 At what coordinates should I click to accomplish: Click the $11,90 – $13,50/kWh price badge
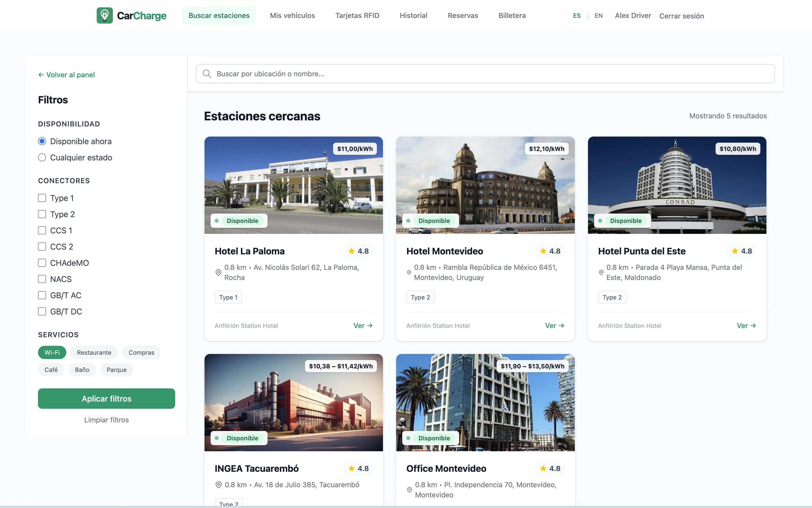point(533,366)
